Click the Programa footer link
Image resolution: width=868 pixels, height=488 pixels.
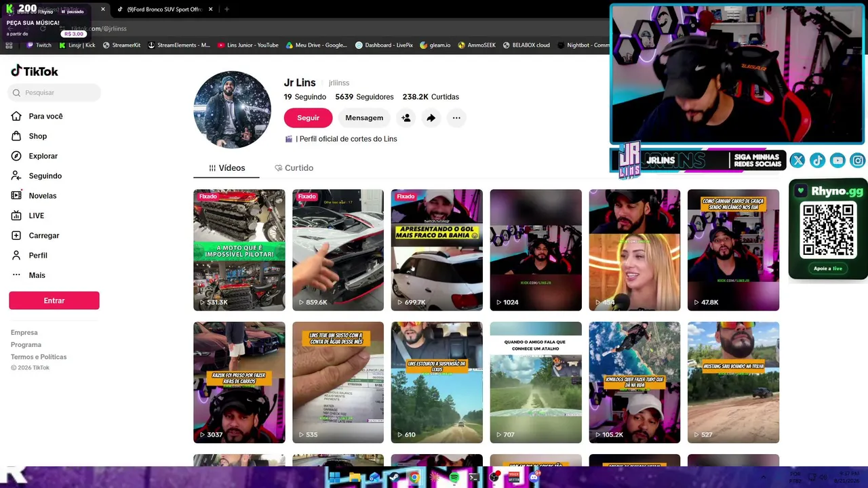pos(26,345)
